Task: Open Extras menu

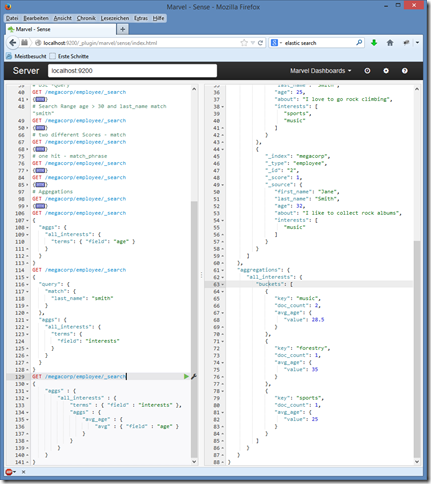Action: click(141, 18)
